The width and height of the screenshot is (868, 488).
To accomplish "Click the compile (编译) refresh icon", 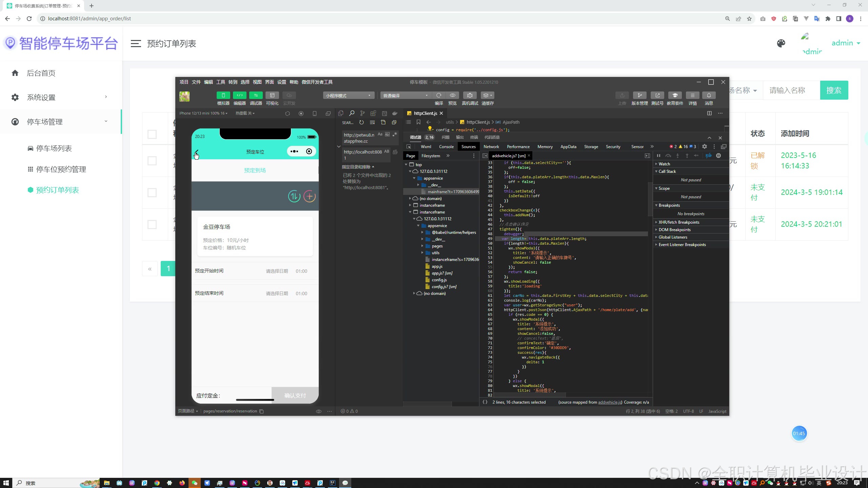I will 439,95.
